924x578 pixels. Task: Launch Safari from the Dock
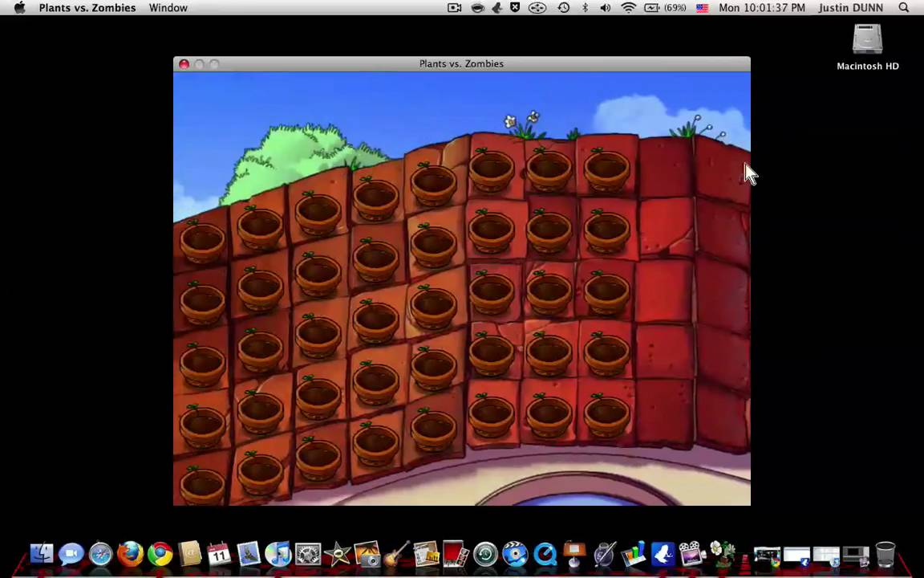(101, 555)
